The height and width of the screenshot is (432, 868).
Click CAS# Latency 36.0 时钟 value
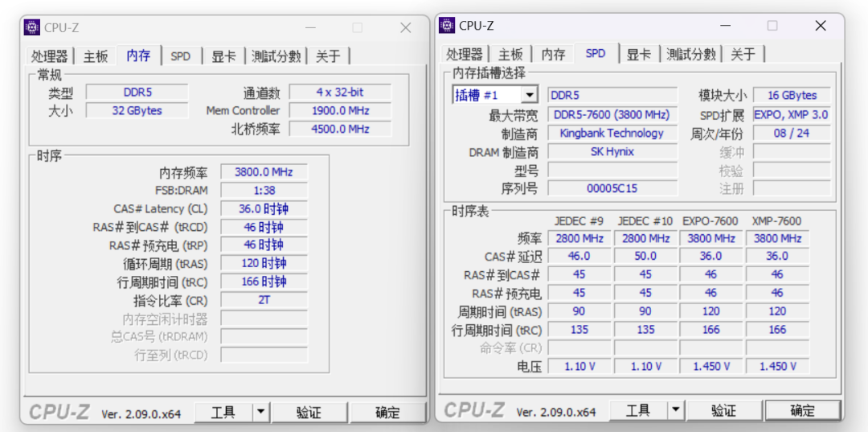264,208
